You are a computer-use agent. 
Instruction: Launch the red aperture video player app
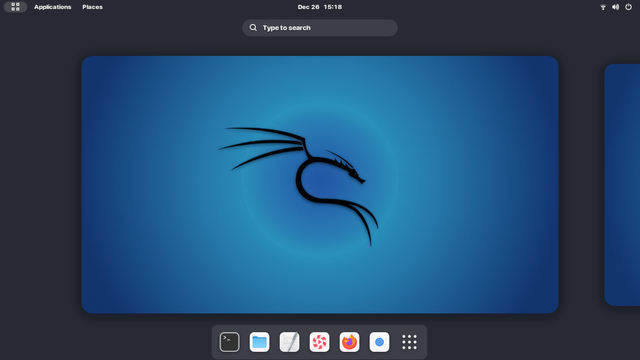(319, 342)
